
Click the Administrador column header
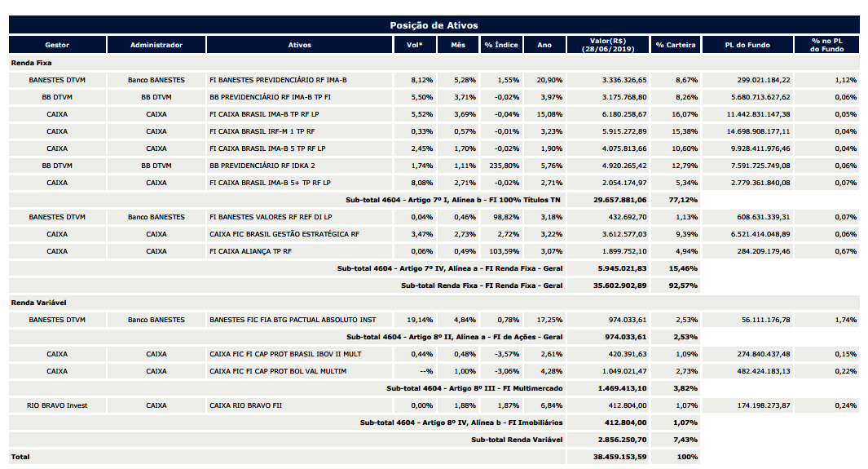156,45
